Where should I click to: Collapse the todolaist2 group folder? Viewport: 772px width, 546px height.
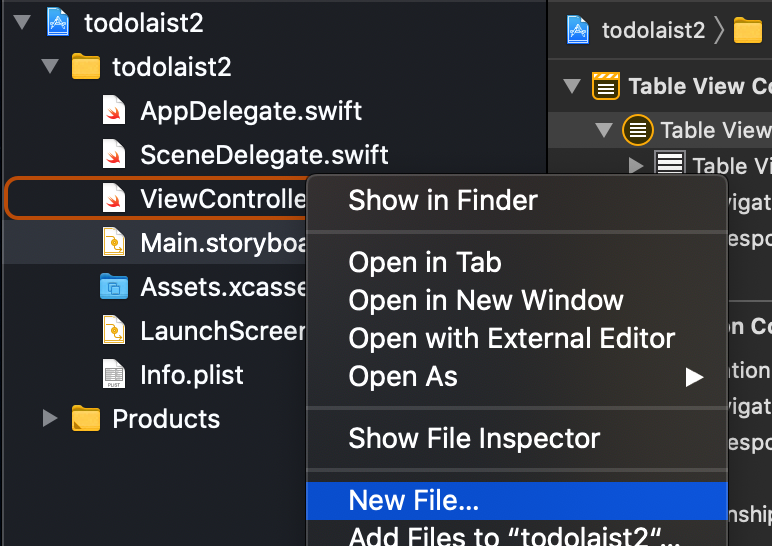pos(50,67)
